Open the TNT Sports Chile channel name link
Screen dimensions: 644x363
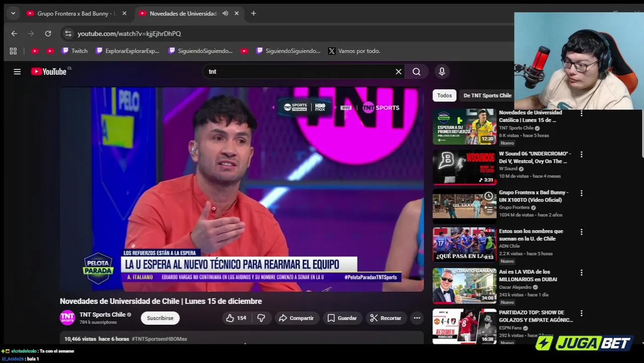pyautogui.click(x=102, y=315)
